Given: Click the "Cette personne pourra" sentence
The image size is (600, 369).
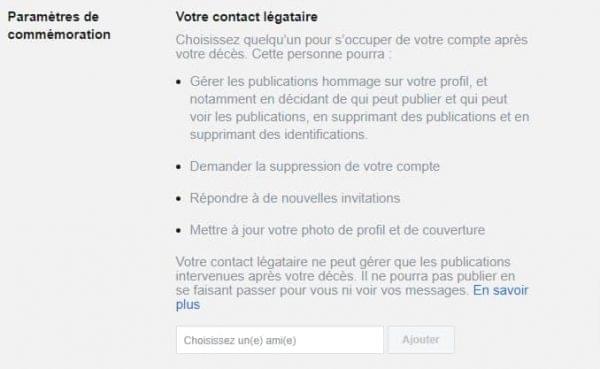Looking at the screenshot, I should (x=322, y=54).
